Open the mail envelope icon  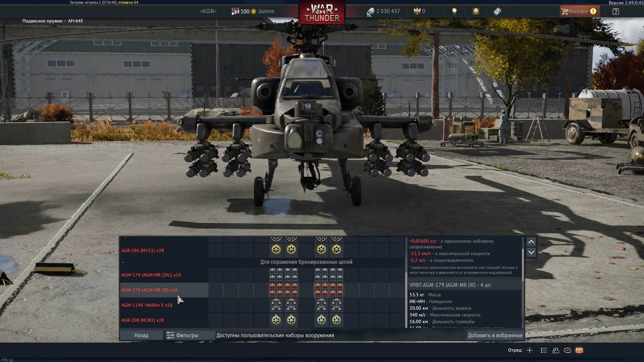click(579, 350)
